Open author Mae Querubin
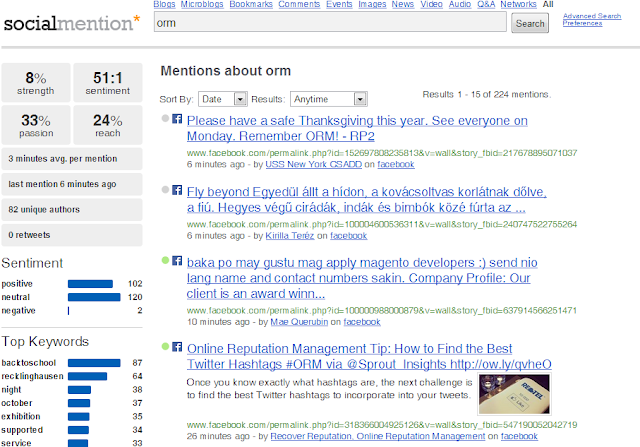640x447 pixels. point(299,322)
